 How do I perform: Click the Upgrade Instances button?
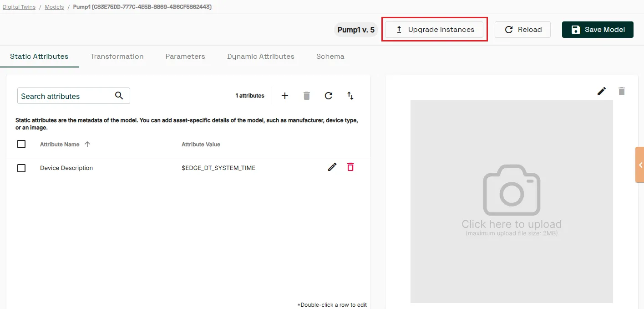434,30
